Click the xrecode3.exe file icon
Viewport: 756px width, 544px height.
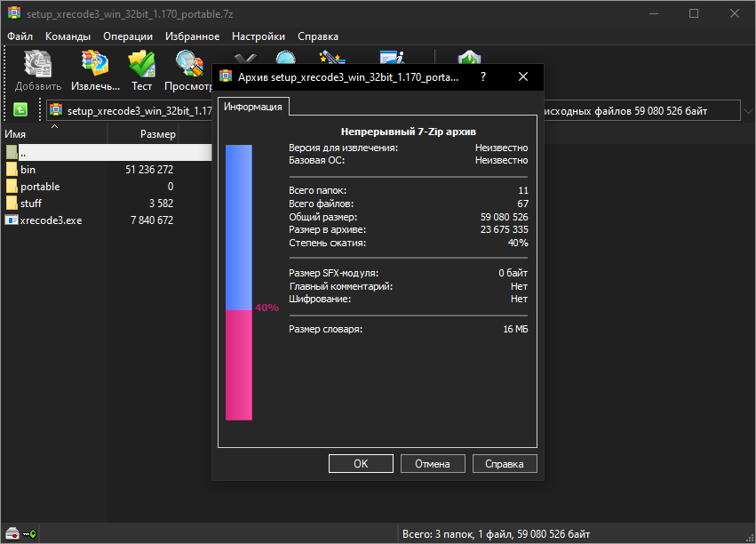tap(12, 220)
